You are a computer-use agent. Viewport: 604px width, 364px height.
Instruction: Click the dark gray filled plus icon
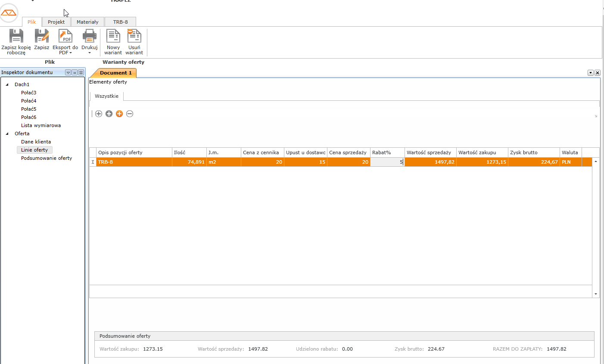coord(109,114)
